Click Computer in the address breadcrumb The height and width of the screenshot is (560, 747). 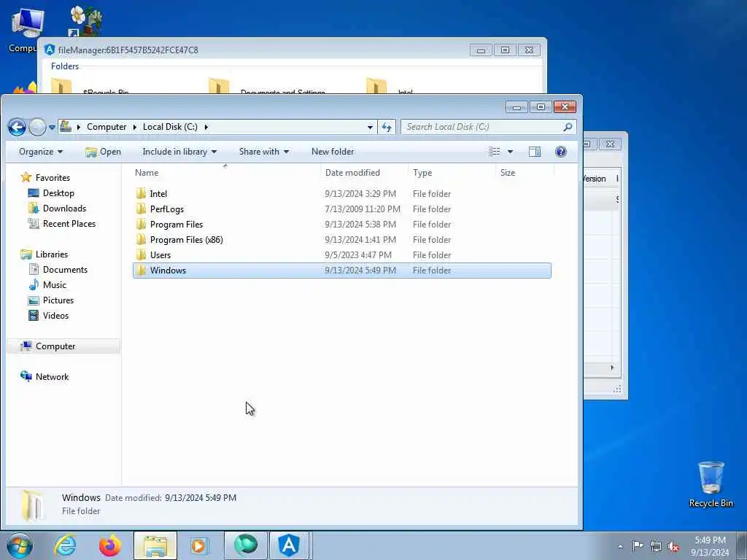pyautogui.click(x=107, y=127)
